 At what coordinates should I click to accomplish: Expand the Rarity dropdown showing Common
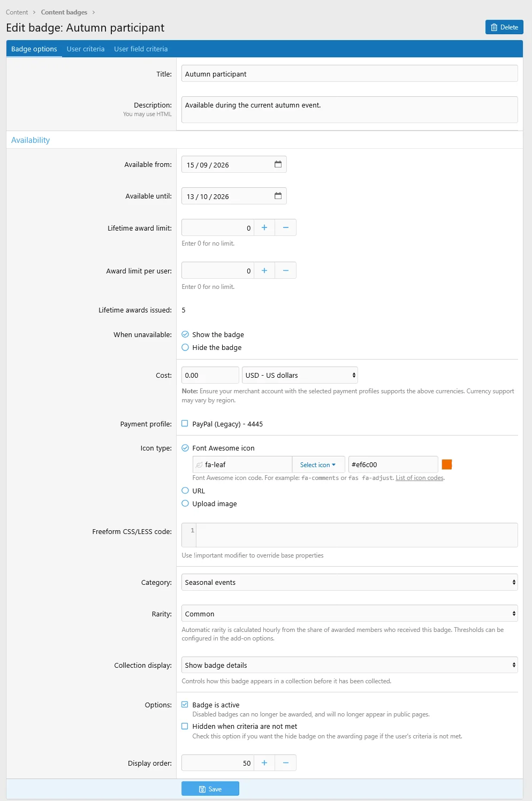(x=349, y=614)
